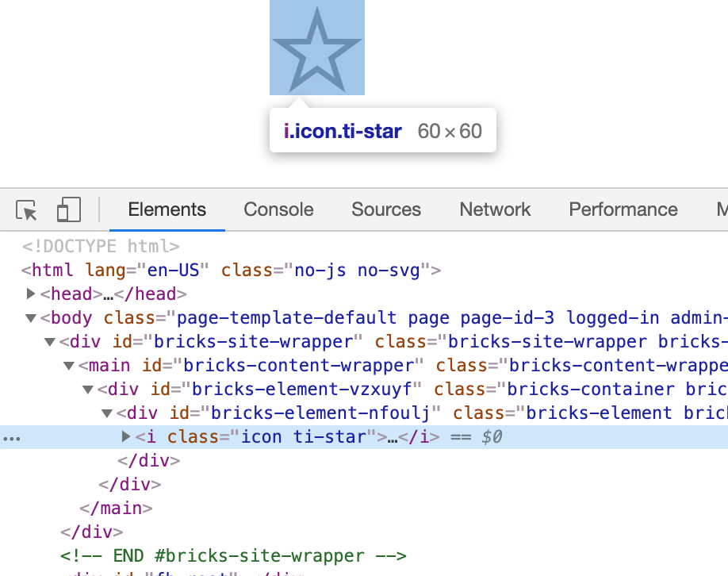Click the class value 'icon ti-star'

pos(303,436)
